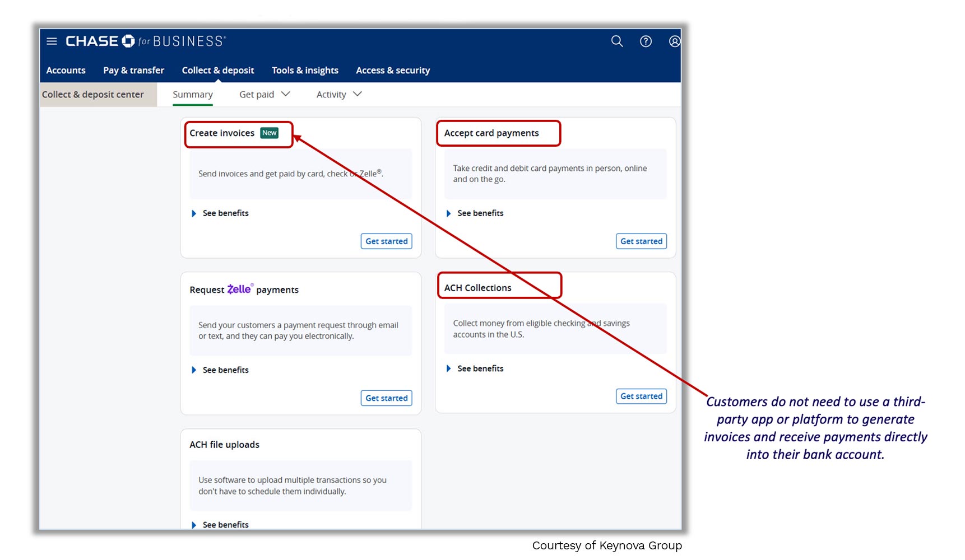Switch to the Summary tab
965x560 pixels.
[x=193, y=95]
